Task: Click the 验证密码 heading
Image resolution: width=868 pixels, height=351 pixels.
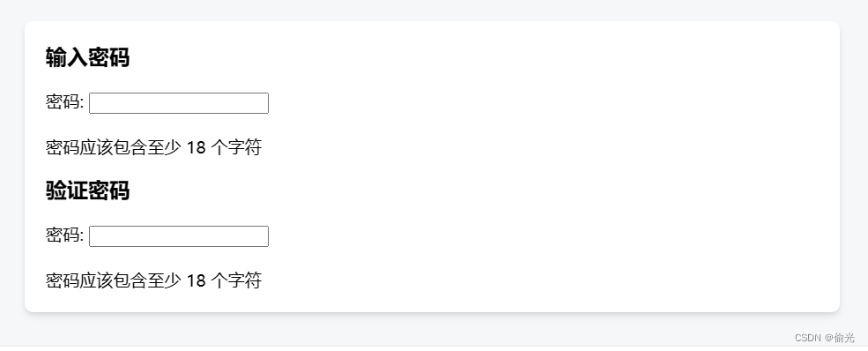Action: (87, 190)
